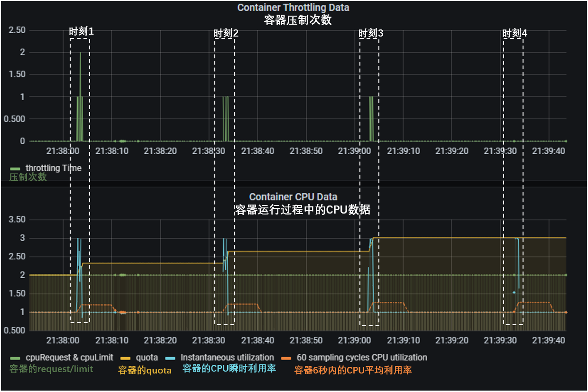Open the Container Throttling Data panel title menu
The width and height of the screenshot is (588, 392).
(x=293, y=8)
